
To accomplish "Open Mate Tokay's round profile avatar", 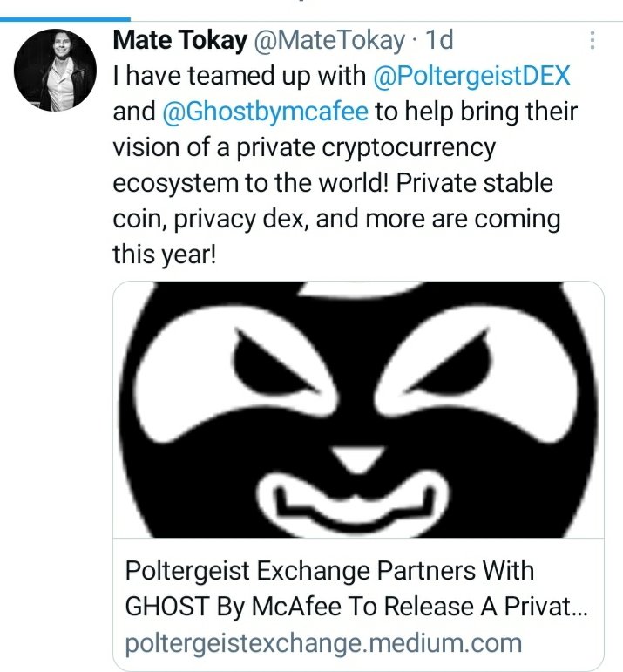I will [x=55, y=70].
